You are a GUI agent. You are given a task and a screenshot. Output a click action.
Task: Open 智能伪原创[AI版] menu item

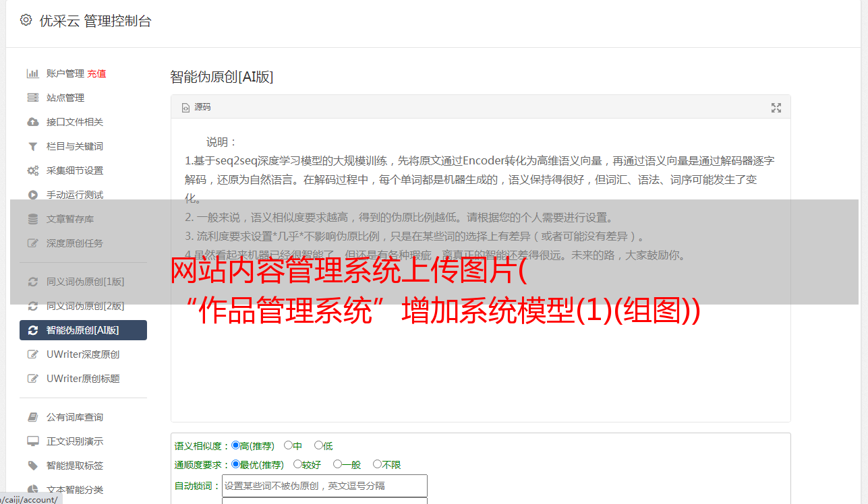[83, 330]
